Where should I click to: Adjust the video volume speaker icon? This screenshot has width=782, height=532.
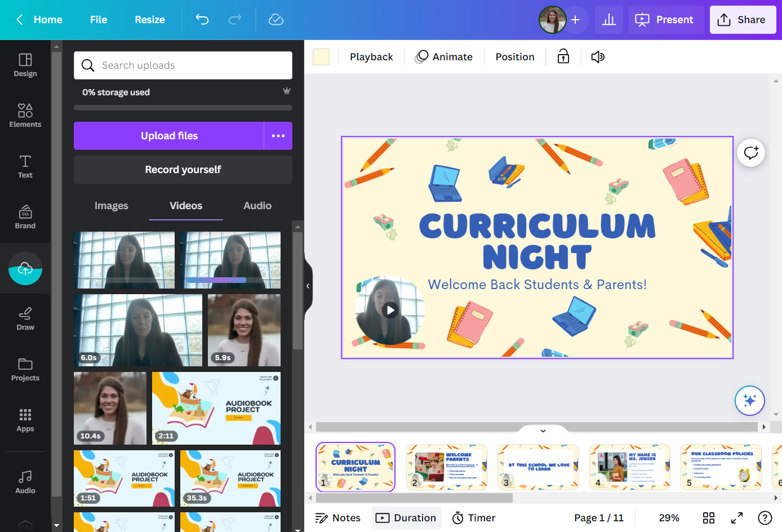click(x=598, y=56)
